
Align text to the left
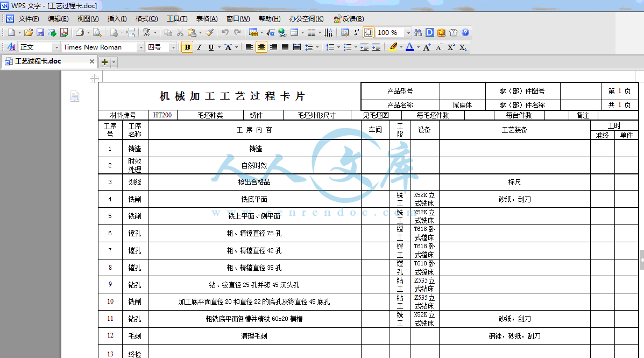[249, 47]
